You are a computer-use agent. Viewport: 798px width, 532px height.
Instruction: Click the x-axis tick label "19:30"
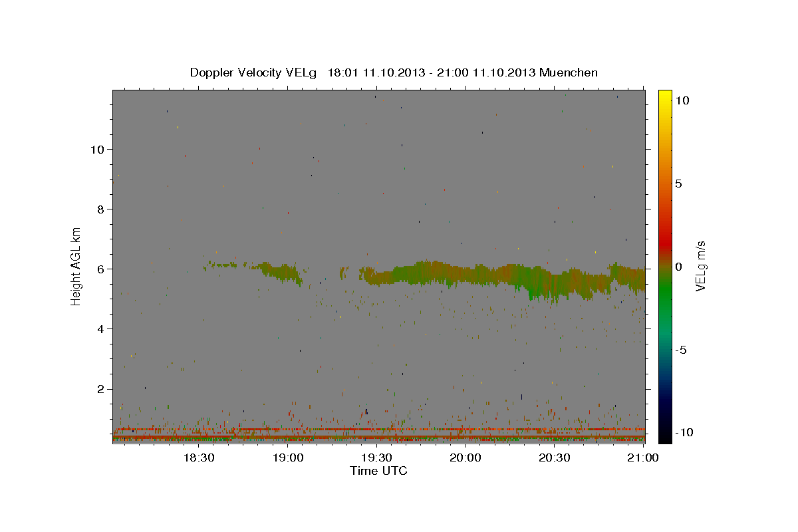377,458
